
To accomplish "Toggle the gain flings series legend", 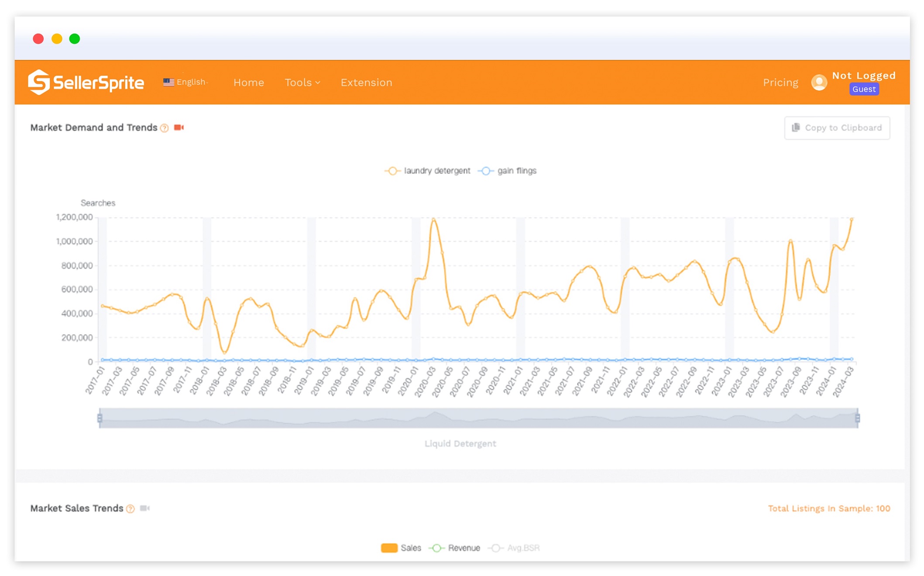I will pos(507,171).
